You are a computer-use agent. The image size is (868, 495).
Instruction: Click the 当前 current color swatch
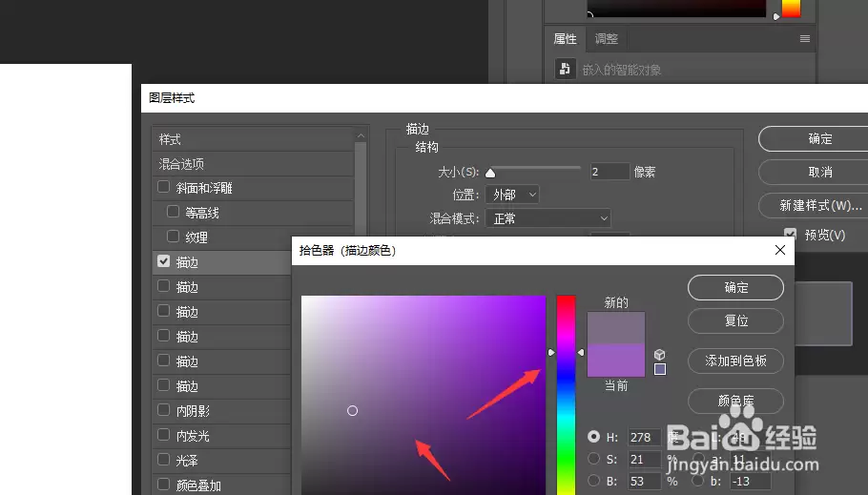point(616,360)
